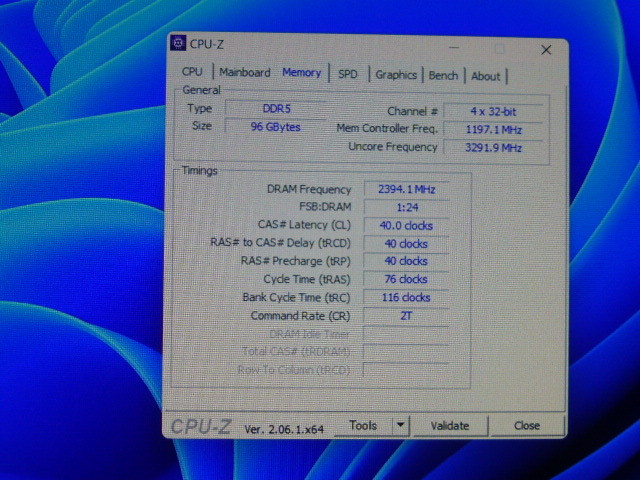Go to the About tab

point(485,76)
